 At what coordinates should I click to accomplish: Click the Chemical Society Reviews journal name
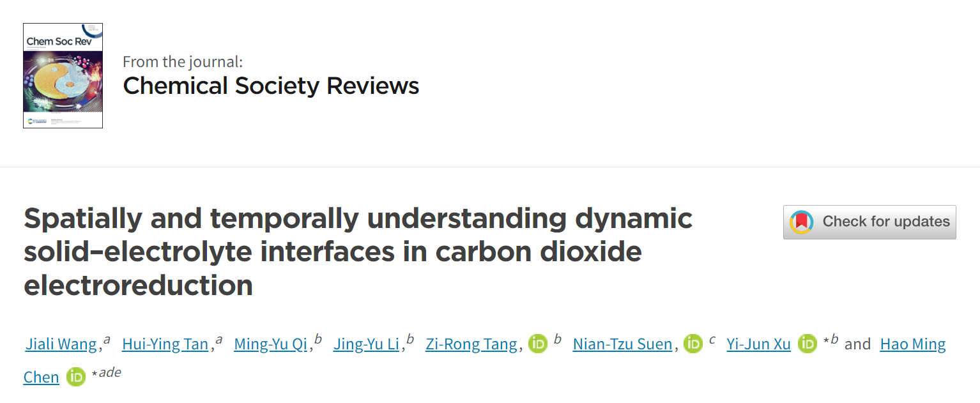coord(271,86)
